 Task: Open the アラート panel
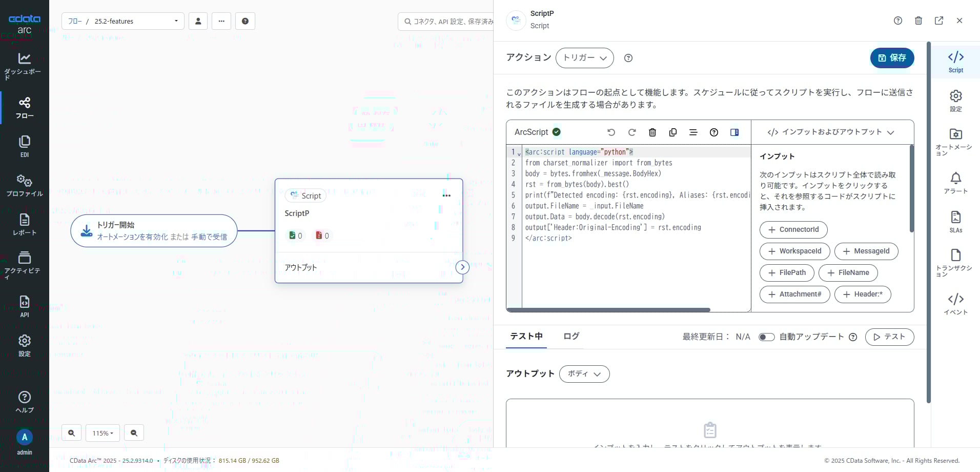click(x=955, y=183)
